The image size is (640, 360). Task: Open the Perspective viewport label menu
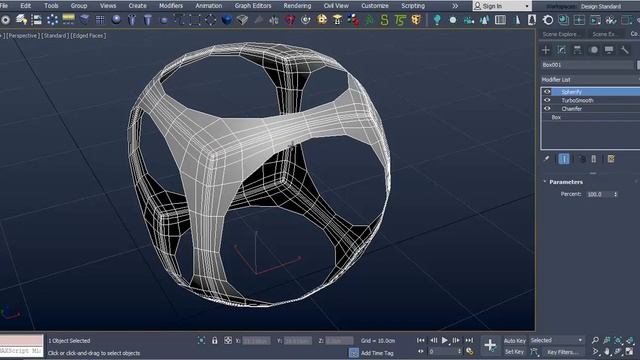point(22,36)
